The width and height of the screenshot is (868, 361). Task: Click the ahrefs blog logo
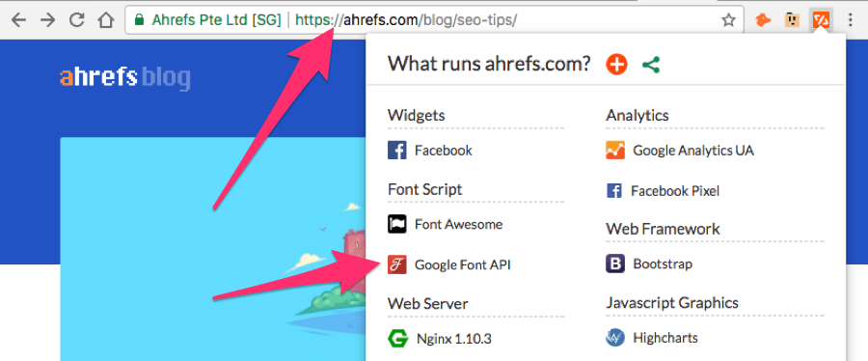(125, 77)
